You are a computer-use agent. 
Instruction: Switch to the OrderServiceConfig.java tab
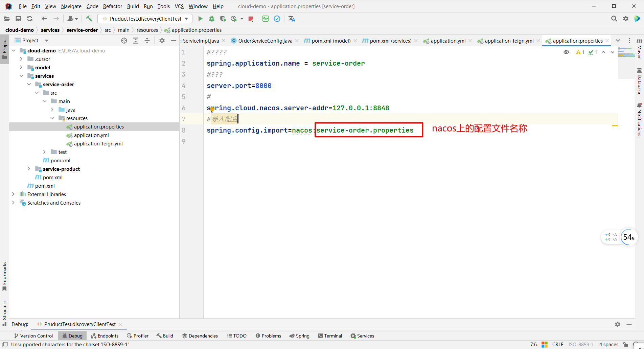tap(265, 41)
